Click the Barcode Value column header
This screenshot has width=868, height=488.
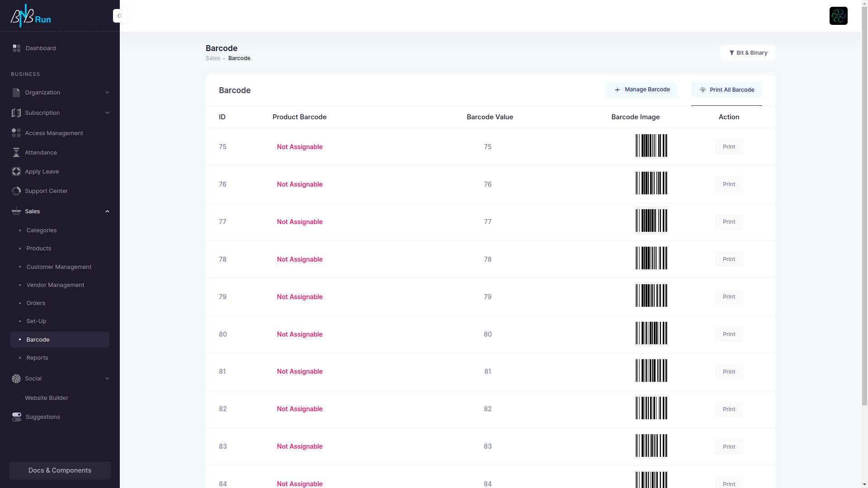[x=490, y=117]
